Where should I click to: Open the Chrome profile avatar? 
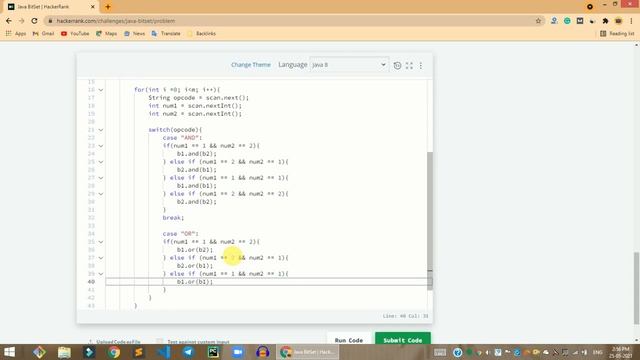[x=618, y=21]
